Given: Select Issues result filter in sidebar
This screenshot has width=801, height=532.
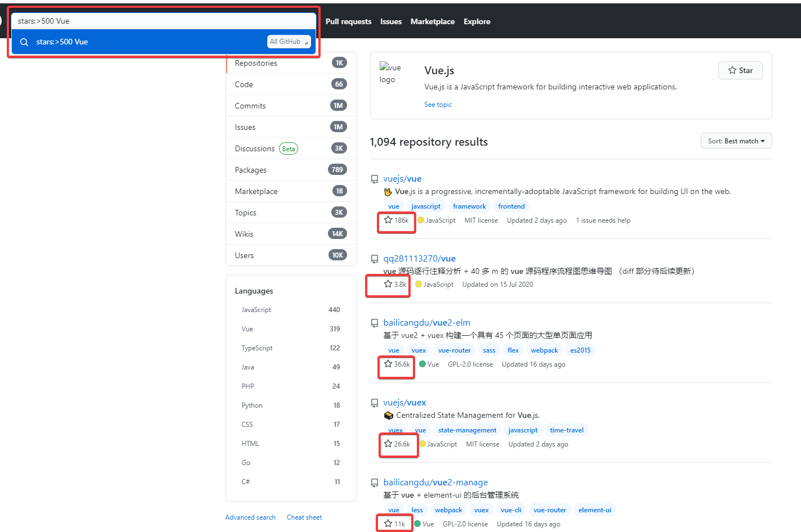Looking at the screenshot, I should [291, 127].
